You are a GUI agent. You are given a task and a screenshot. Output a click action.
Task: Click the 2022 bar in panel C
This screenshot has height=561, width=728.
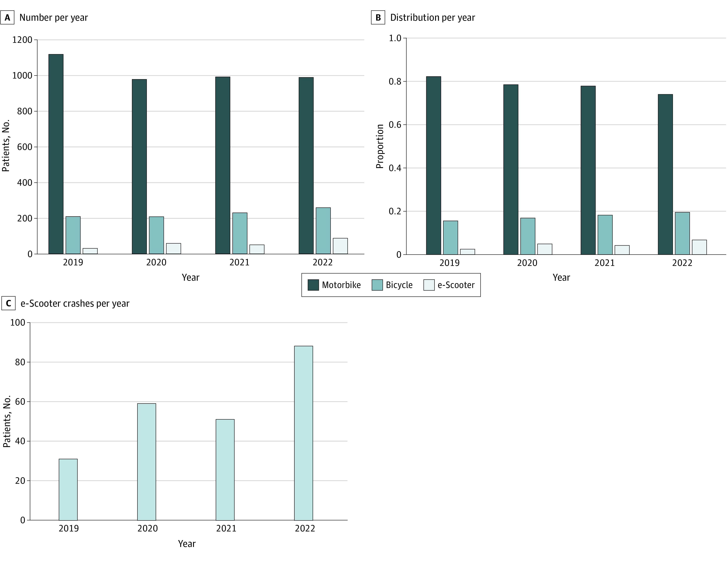coord(304,433)
